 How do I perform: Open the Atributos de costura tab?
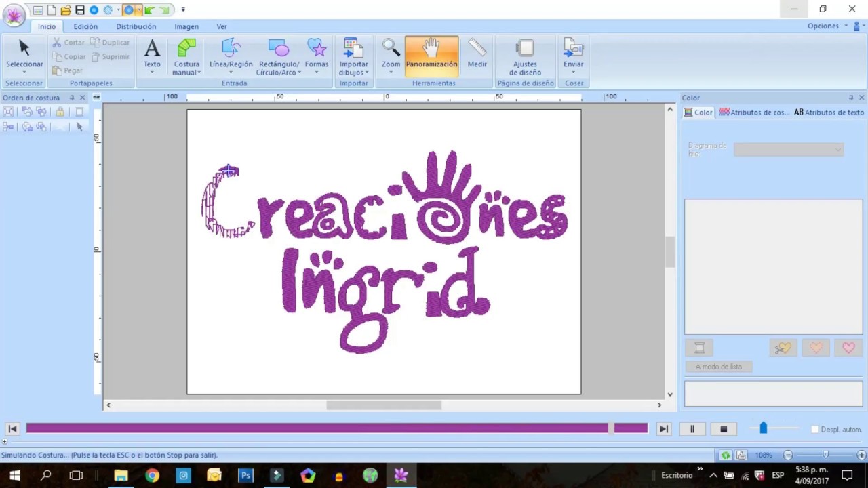[754, 113]
